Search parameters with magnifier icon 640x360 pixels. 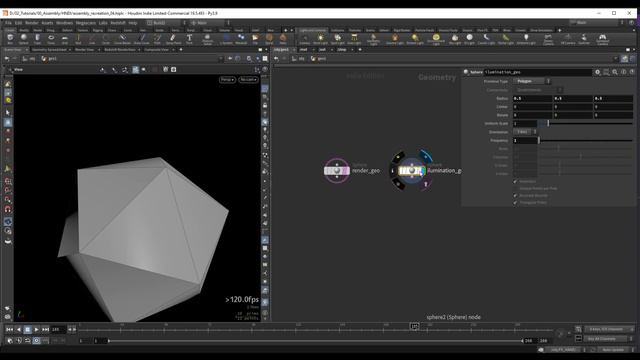click(615, 72)
